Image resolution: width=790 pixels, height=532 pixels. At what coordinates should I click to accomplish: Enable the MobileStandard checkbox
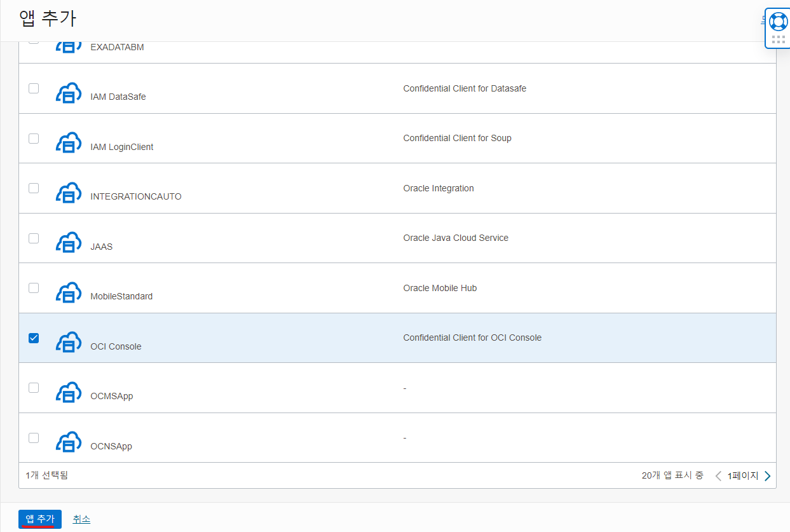tap(34, 288)
